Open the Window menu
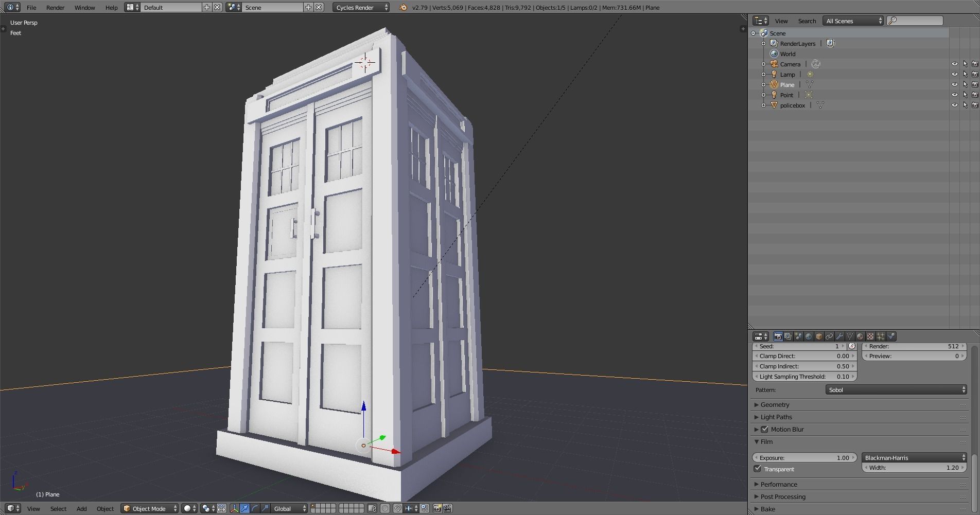 tap(84, 7)
